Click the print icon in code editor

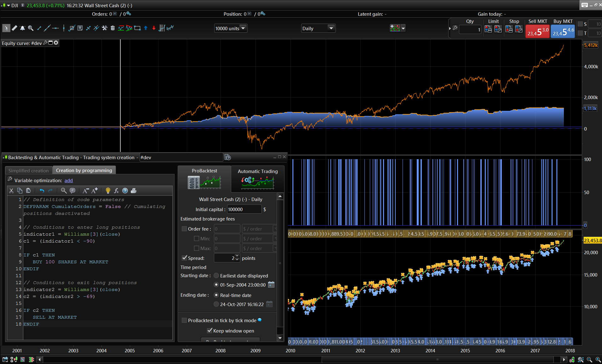coord(134,191)
